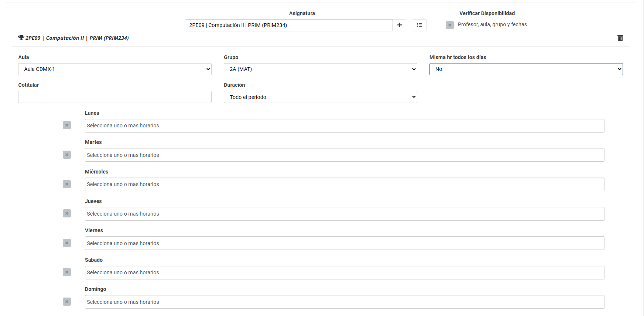This screenshot has width=644, height=316.
Task: Click the Grupo label
Action: 231,57
